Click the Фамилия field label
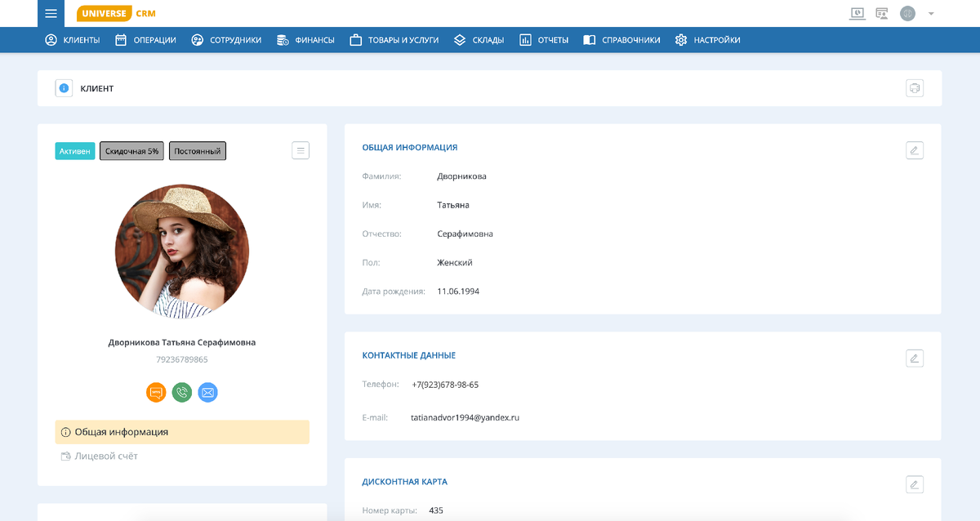980x521 pixels. (381, 176)
